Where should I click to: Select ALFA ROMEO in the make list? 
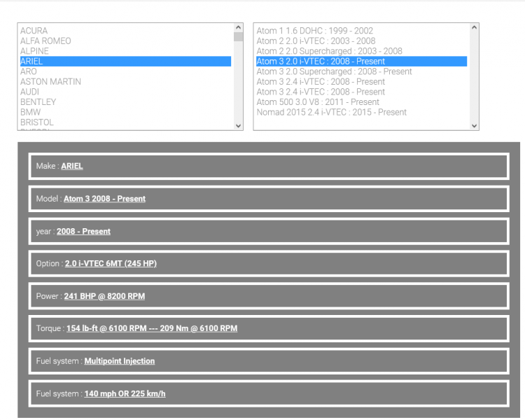(x=125, y=41)
